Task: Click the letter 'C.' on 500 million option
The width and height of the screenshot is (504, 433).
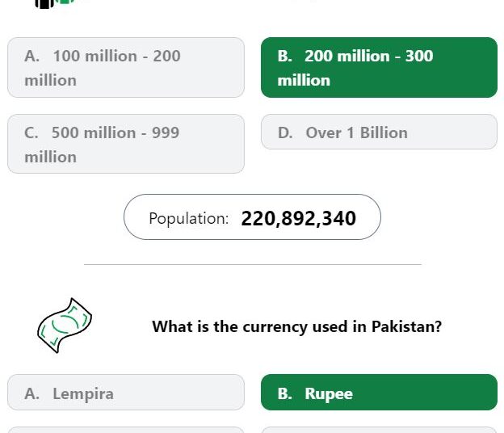Action: coord(31,132)
